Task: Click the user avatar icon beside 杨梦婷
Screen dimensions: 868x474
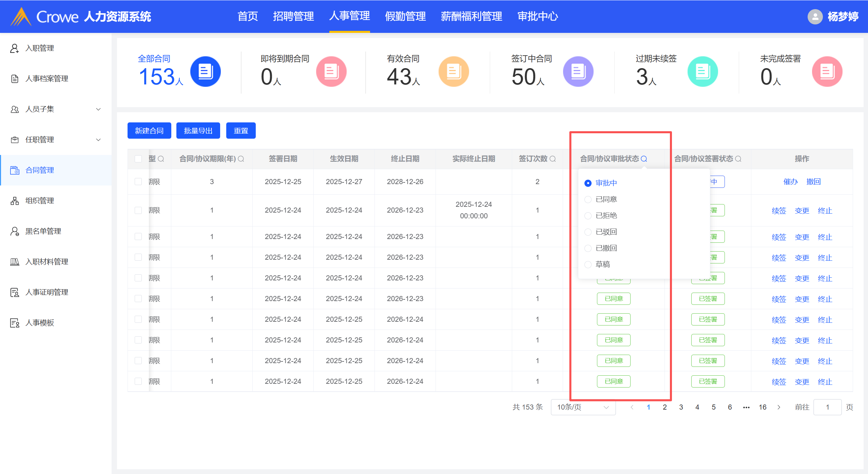Action: point(815,16)
